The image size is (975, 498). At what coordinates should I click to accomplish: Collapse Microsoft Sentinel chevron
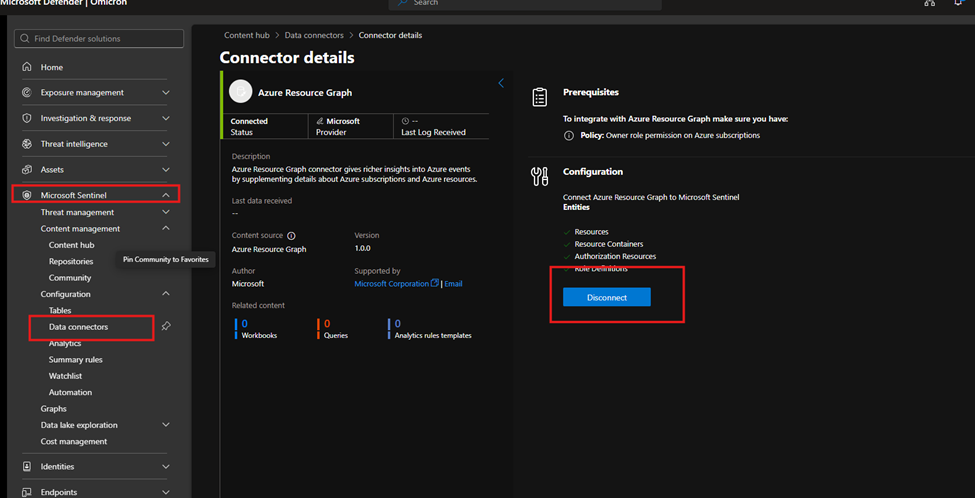[165, 195]
